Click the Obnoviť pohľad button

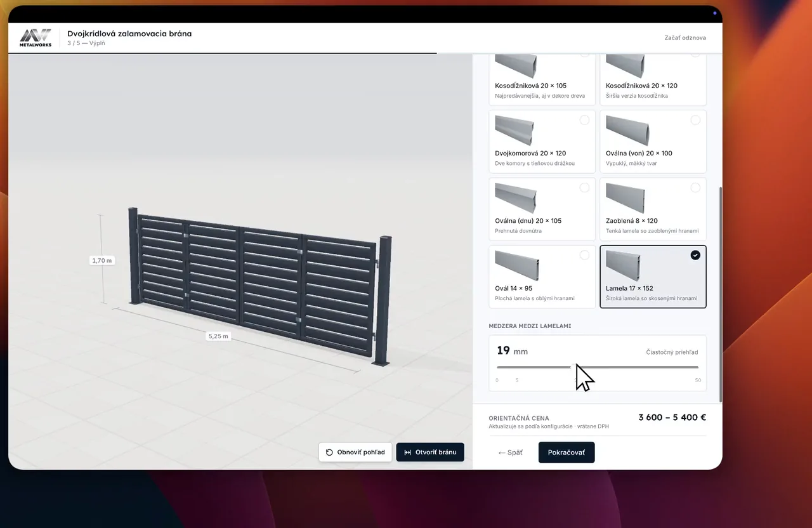[355, 452]
